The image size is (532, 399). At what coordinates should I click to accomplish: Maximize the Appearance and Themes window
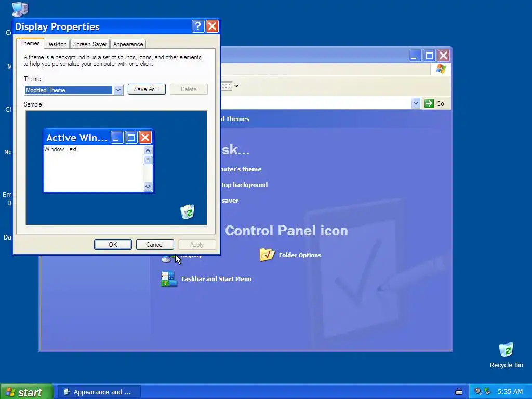pos(429,55)
